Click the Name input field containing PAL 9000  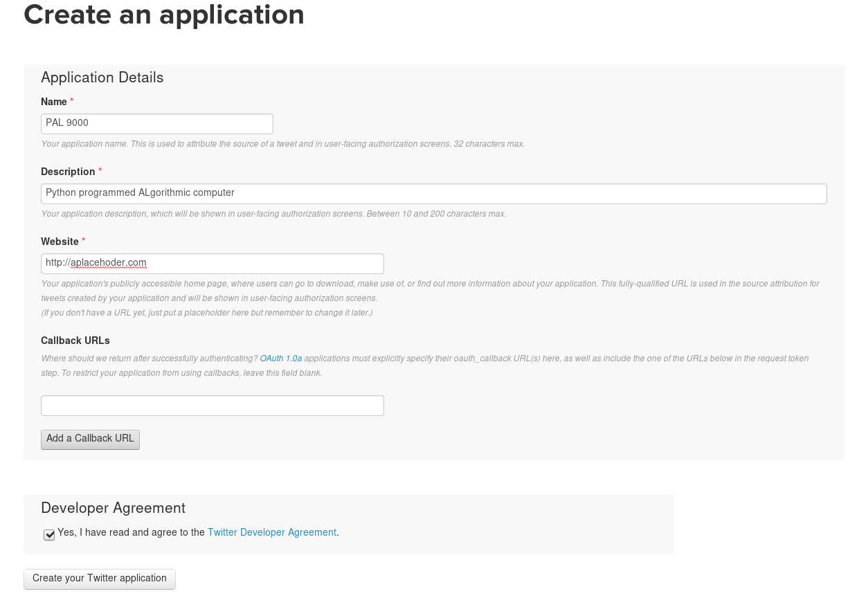[156, 124]
